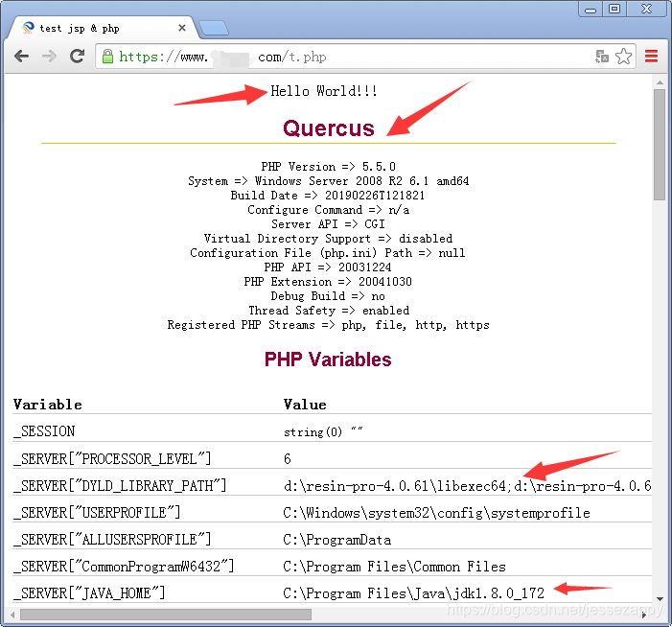Open a new tab

[214, 29]
